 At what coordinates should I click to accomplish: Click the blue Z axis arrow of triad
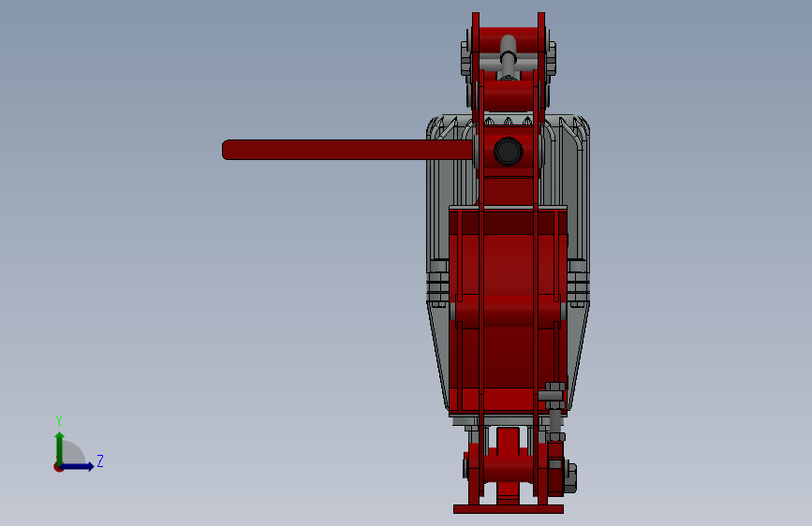[x=78, y=466]
